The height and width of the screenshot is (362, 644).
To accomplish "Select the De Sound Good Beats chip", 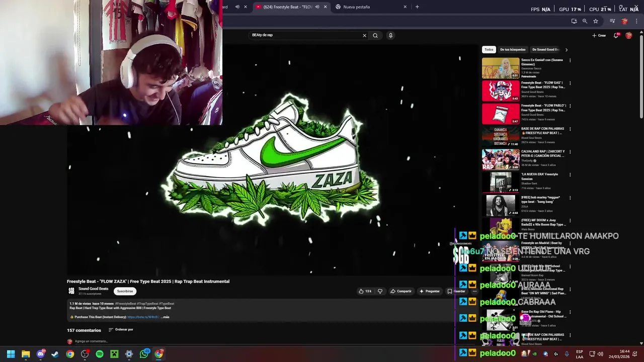I will tap(545, 50).
